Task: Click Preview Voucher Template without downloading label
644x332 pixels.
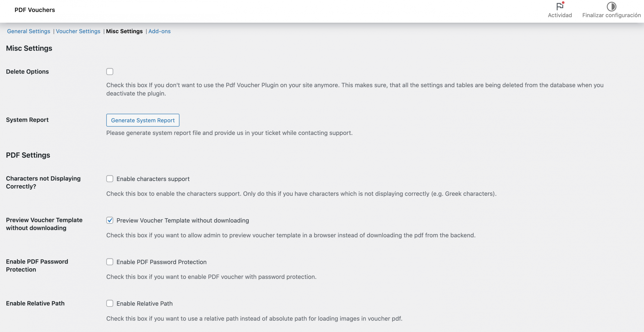Action: point(183,220)
